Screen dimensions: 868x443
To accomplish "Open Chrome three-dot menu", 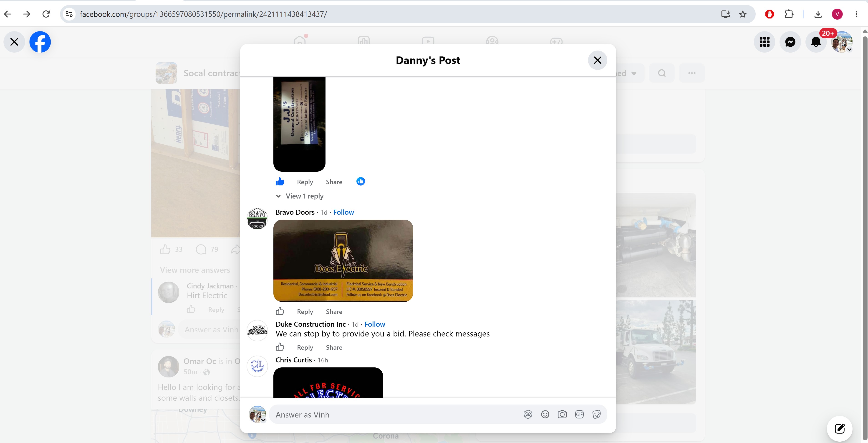I will (856, 14).
